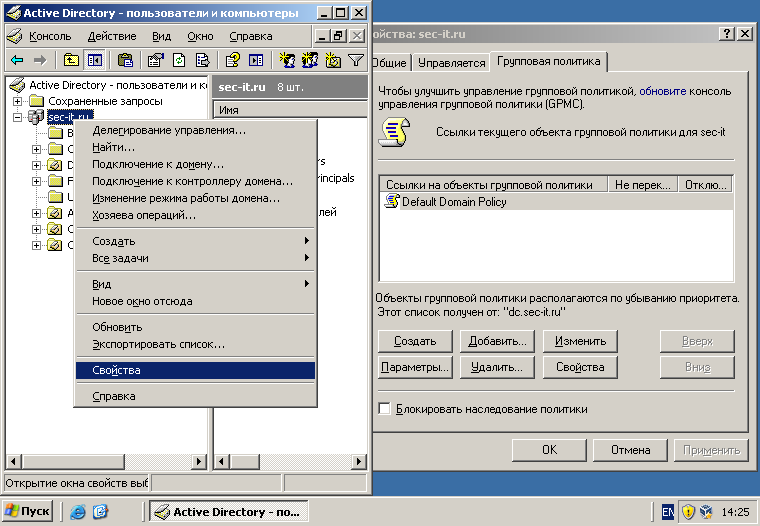This screenshot has height=526, width=760.
Task: Click the Параметры… button
Action: [415, 367]
